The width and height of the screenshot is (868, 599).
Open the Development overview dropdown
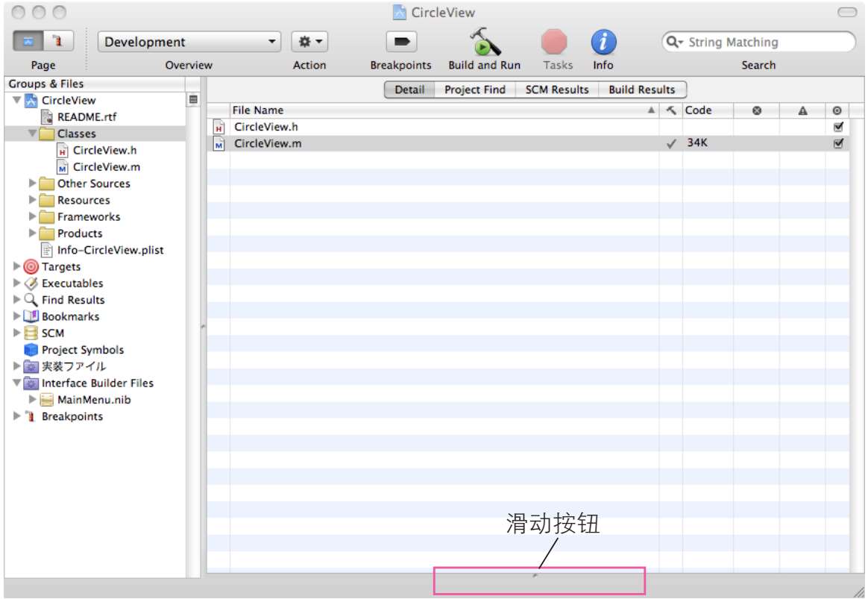tap(189, 42)
